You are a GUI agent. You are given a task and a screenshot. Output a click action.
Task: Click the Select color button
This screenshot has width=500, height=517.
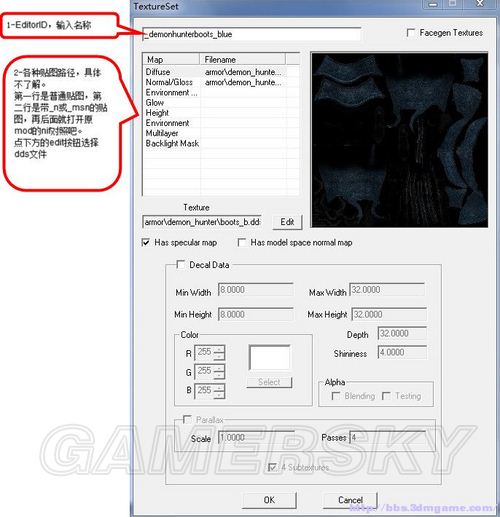tap(269, 382)
